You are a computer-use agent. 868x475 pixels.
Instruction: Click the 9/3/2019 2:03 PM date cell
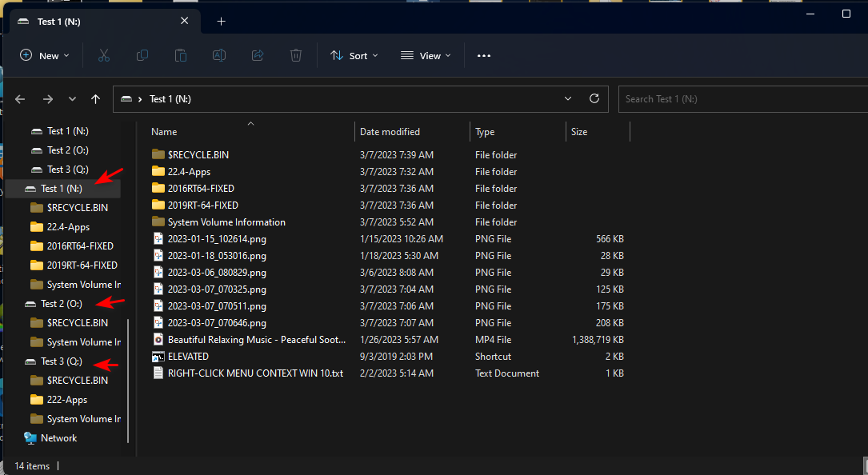click(396, 357)
